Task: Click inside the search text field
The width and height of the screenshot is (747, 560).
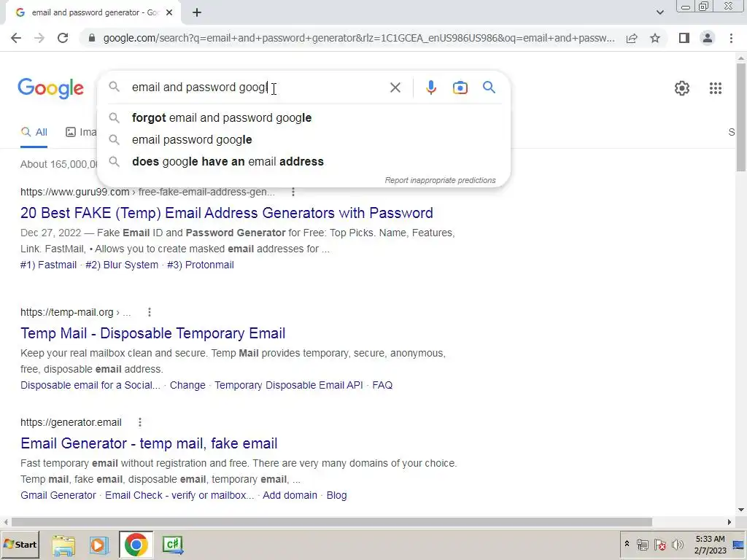Action: (258, 87)
